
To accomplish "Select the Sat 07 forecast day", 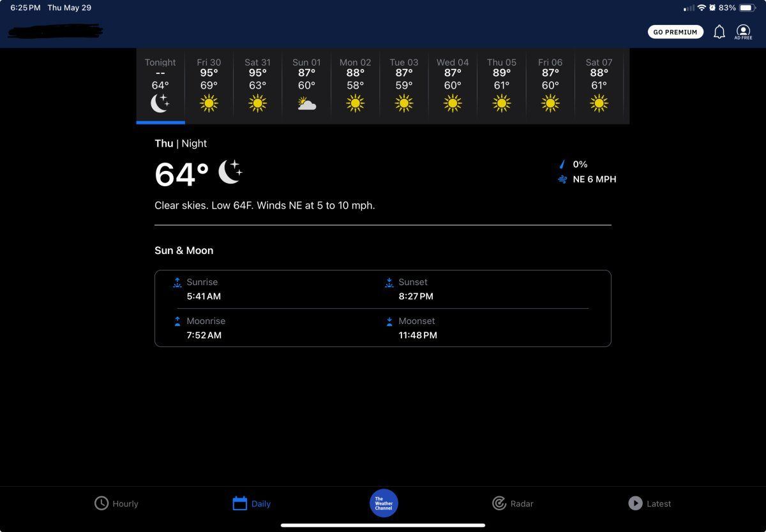I will (599, 85).
